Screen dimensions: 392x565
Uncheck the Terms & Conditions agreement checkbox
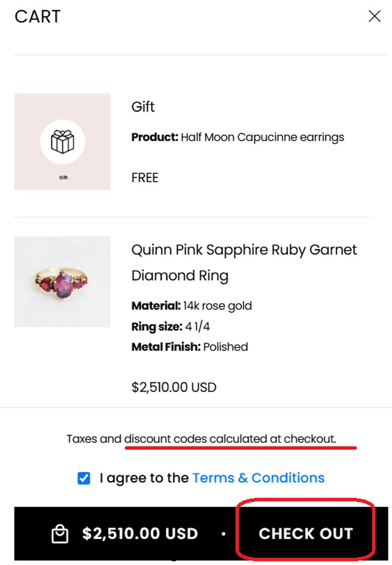(x=84, y=478)
